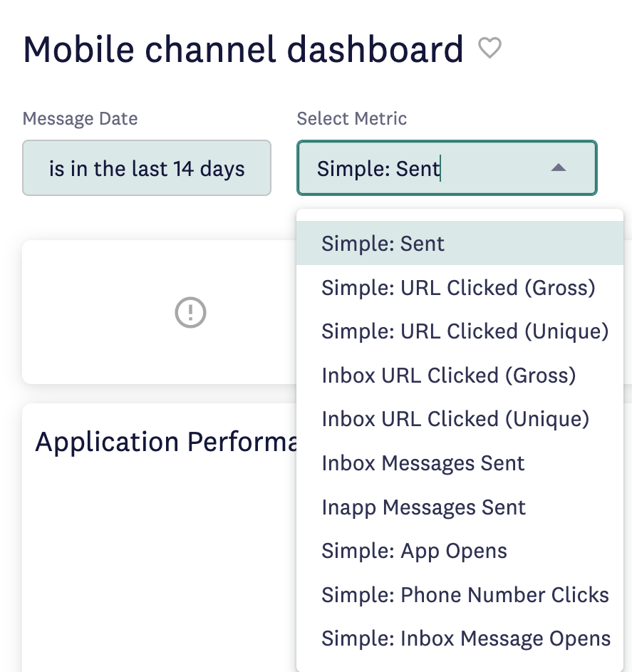Select Simple: App Opens option

[x=460, y=551]
